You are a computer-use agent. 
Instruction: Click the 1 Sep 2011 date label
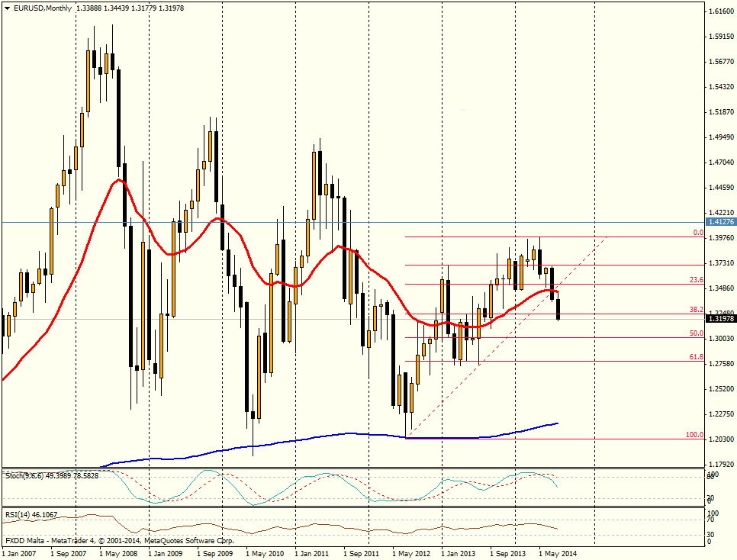361,552
